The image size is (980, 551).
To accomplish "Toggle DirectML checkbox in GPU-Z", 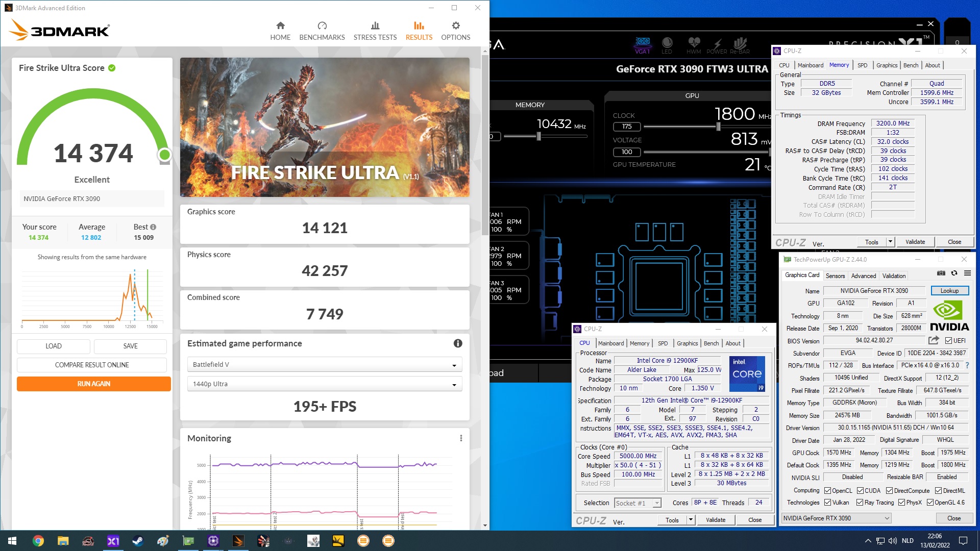I will pyautogui.click(x=938, y=491).
